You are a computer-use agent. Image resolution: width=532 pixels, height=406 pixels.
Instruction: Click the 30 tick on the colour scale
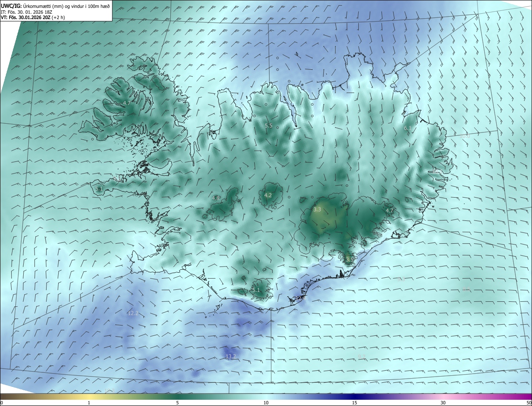click(x=443, y=403)
